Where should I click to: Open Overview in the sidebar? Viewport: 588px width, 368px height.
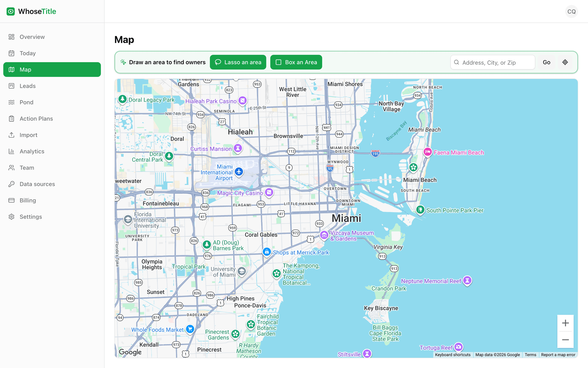coord(52,37)
